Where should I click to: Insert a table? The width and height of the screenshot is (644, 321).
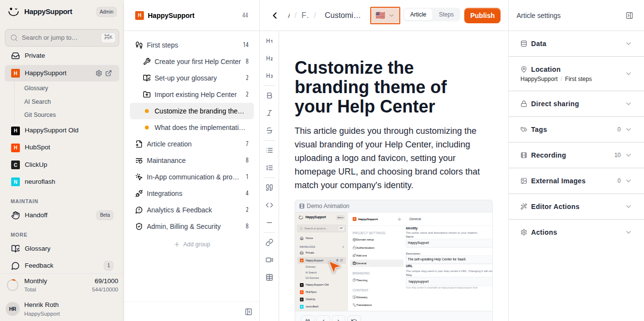coord(269,277)
